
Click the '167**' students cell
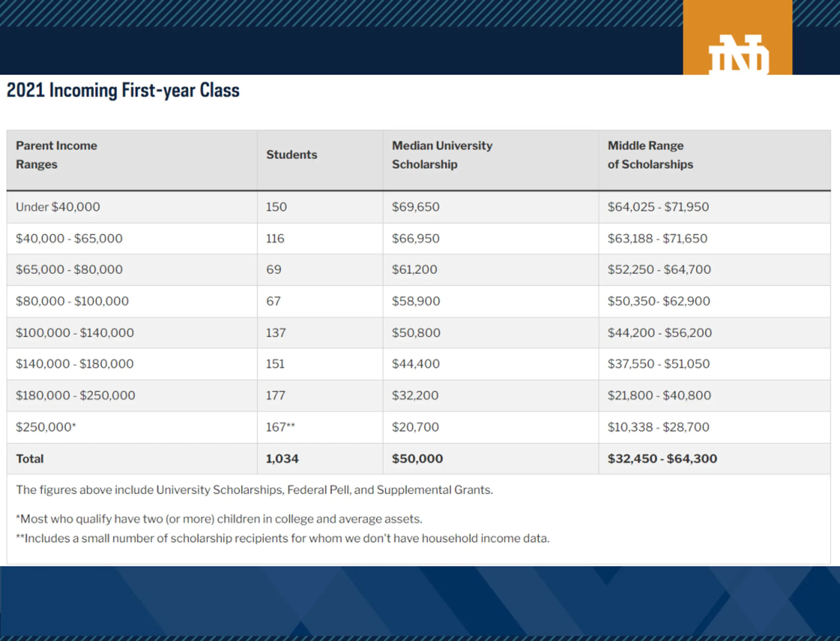click(281, 427)
